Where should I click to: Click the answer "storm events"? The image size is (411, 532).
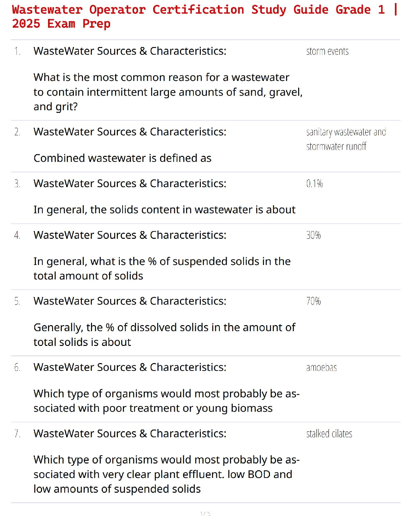pos(327,51)
